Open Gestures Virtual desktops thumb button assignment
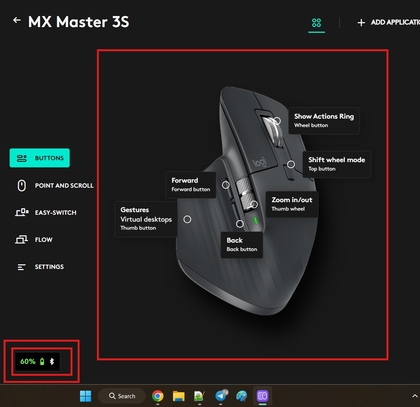 (x=146, y=219)
